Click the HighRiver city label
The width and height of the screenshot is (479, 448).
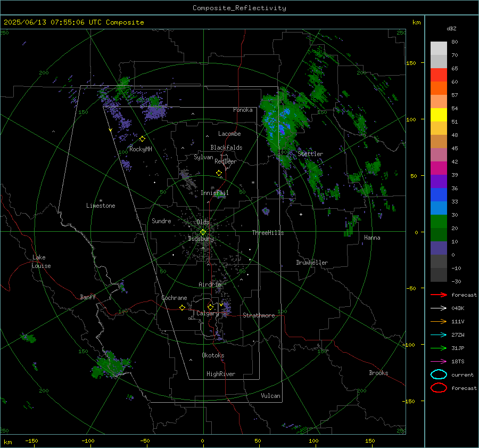click(220, 374)
